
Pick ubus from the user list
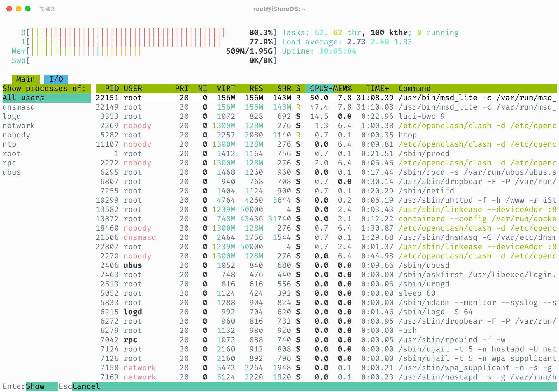12,172
